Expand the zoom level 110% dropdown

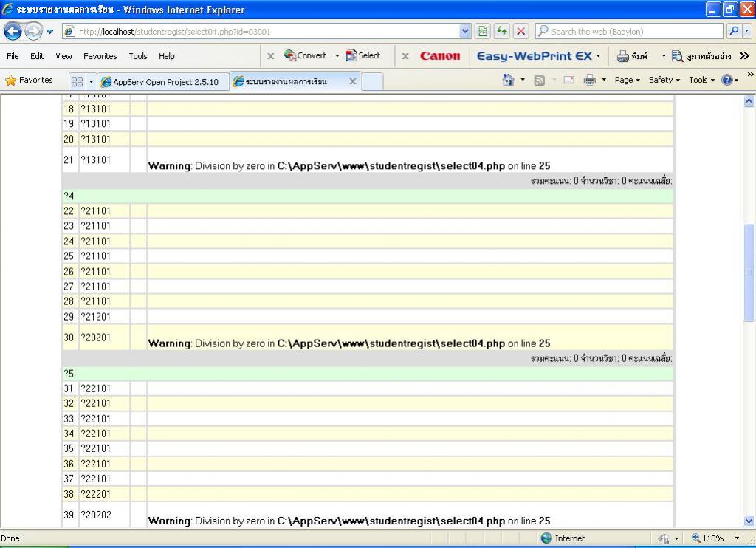tap(737, 538)
